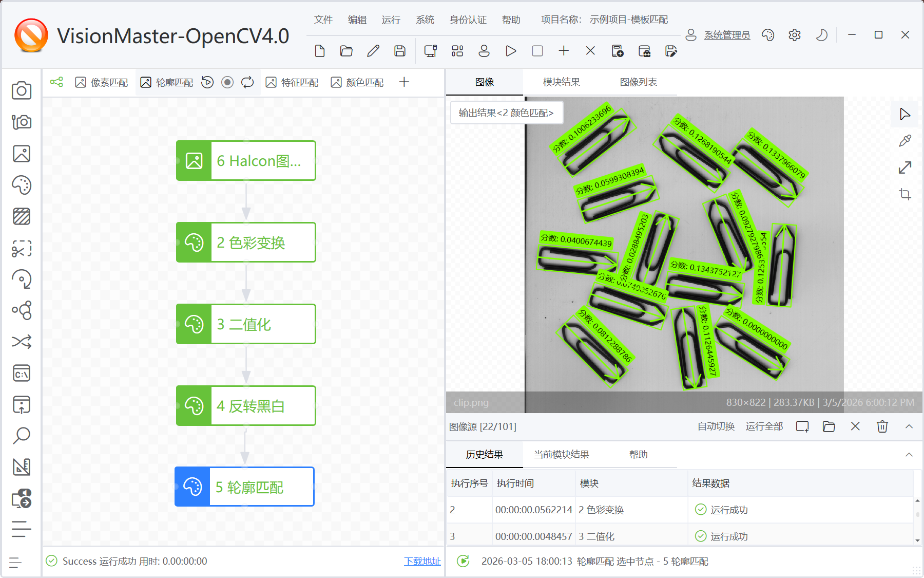Select node 5 轮廓匹配
The image size is (924, 578).
click(244, 487)
